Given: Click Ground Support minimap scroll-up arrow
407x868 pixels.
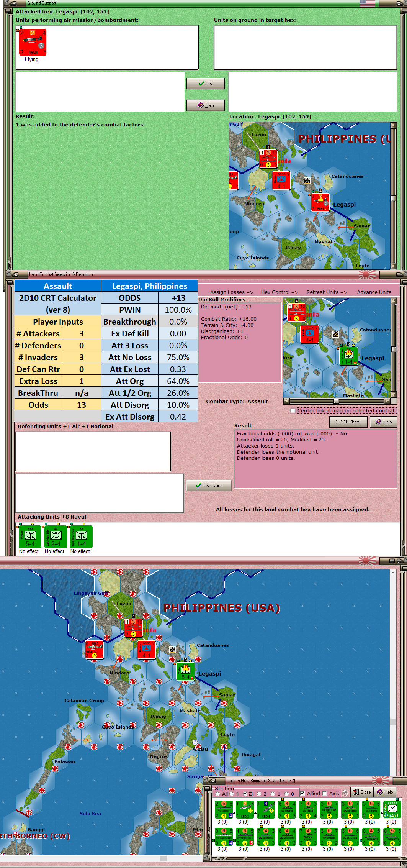Looking at the screenshot, I should (393, 125).
